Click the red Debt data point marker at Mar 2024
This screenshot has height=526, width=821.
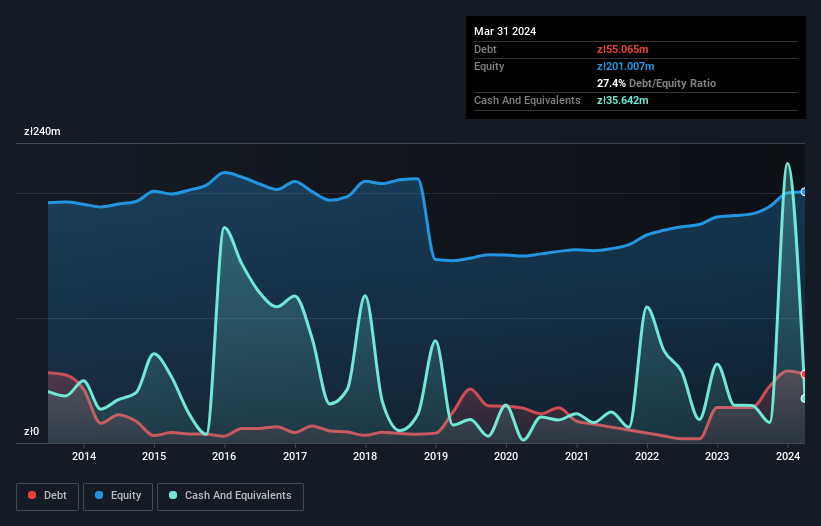(x=804, y=374)
